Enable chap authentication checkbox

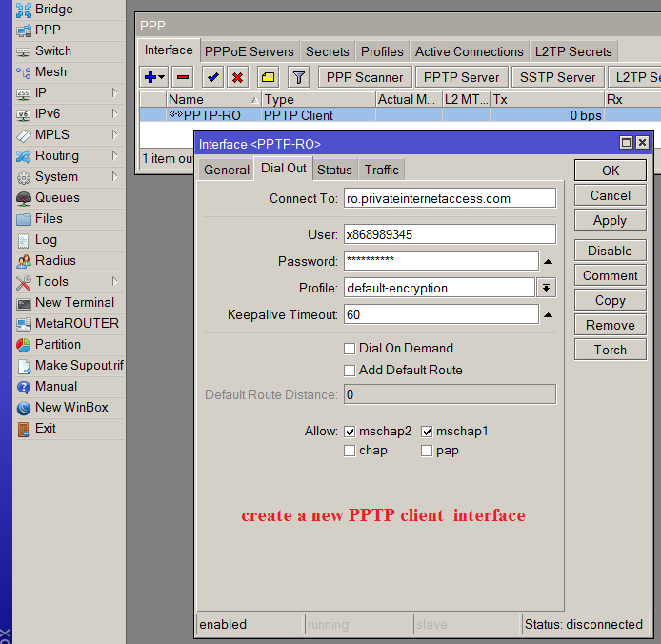click(x=350, y=451)
